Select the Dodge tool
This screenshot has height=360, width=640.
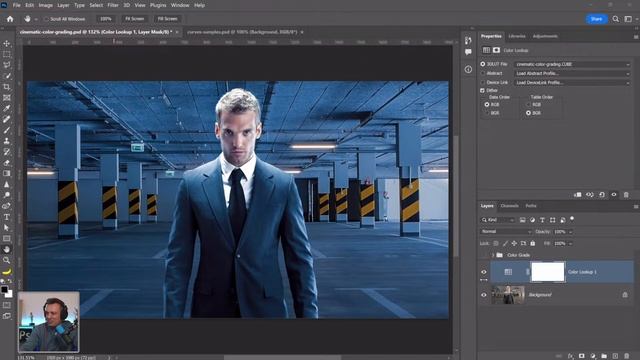coord(7,195)
